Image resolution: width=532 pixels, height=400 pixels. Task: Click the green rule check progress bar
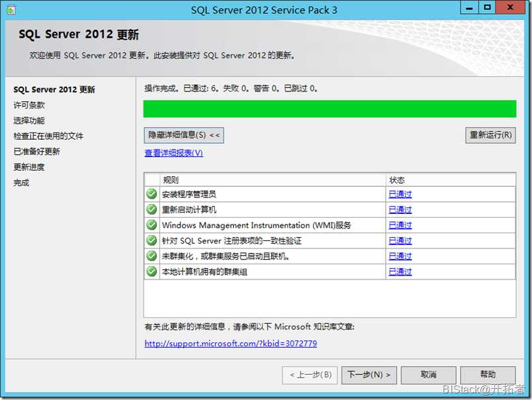pyautogui.click(x=330, y=109)
